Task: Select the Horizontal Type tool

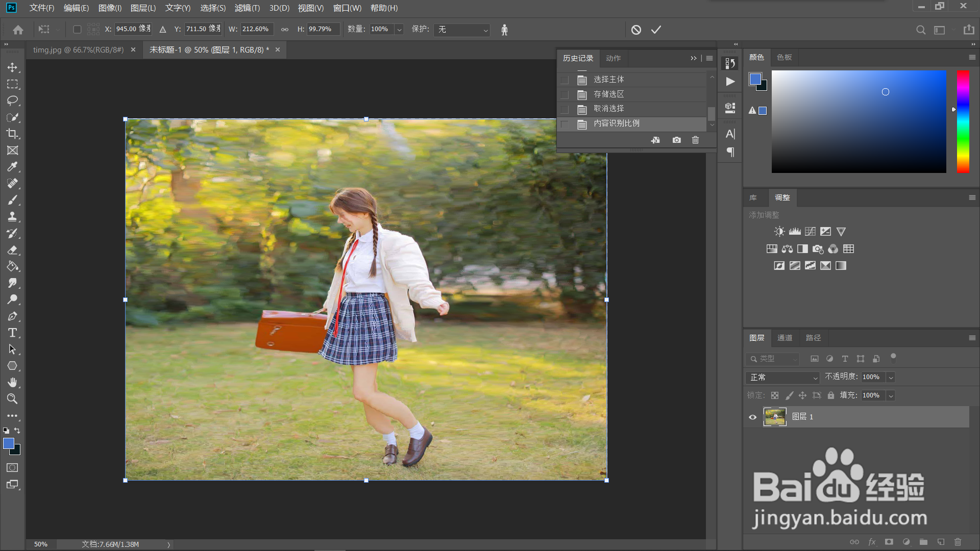Action: pos(12,333)
